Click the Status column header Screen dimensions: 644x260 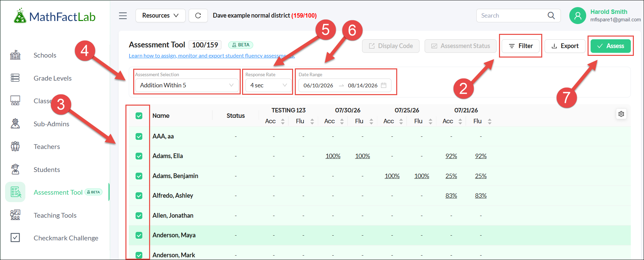click(236, 116)
